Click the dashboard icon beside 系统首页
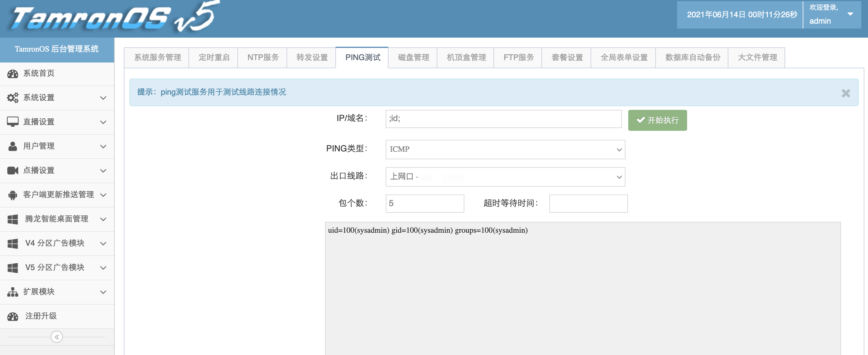Viewport: 868px width, 355px height. (13, 74)
